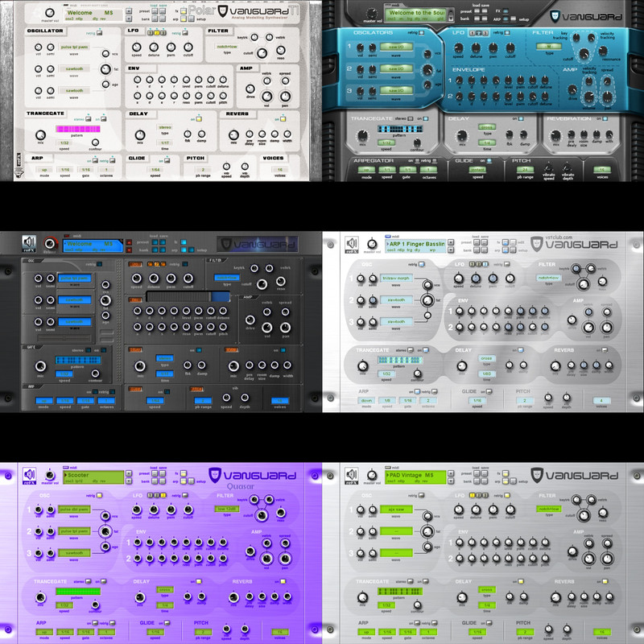This screenshot has width=644, height=644.
Task: Open 'pulse dbl pwm' wave selector in Quasar skin
Action: point(74,510)
